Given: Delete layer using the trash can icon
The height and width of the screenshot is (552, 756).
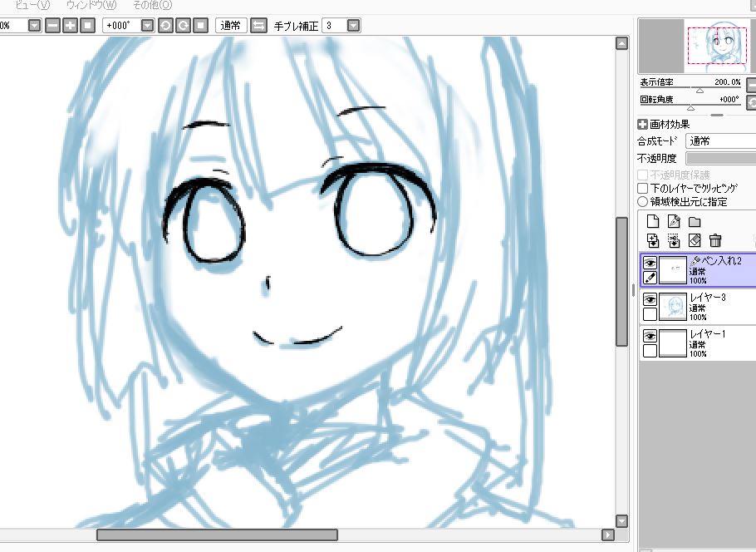Looking at the screenshot, I should tap(715, 239).
